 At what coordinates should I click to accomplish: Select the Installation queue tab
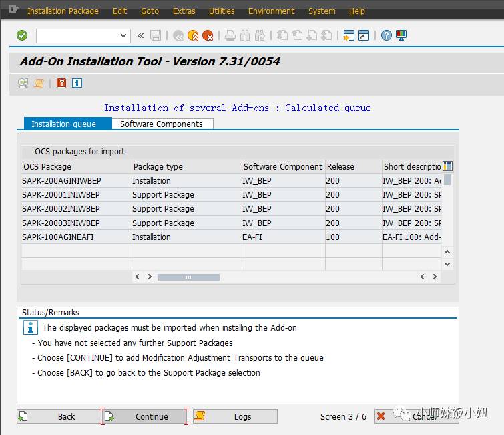click(x=68, y=124)
